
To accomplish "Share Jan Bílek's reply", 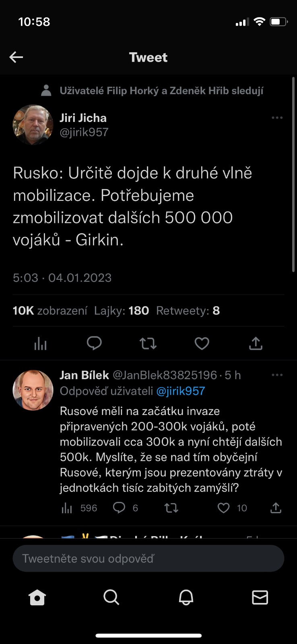I will click(x=276, y=508).
